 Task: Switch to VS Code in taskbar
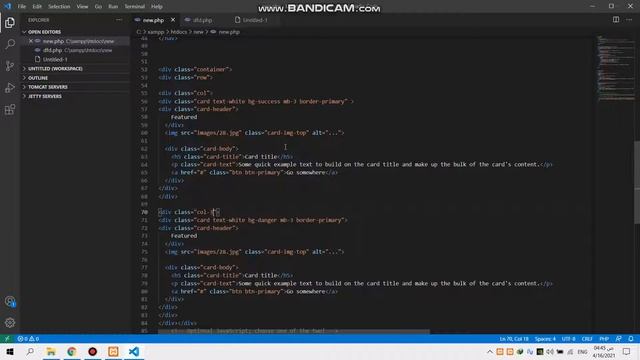click(x=134, y=351)
